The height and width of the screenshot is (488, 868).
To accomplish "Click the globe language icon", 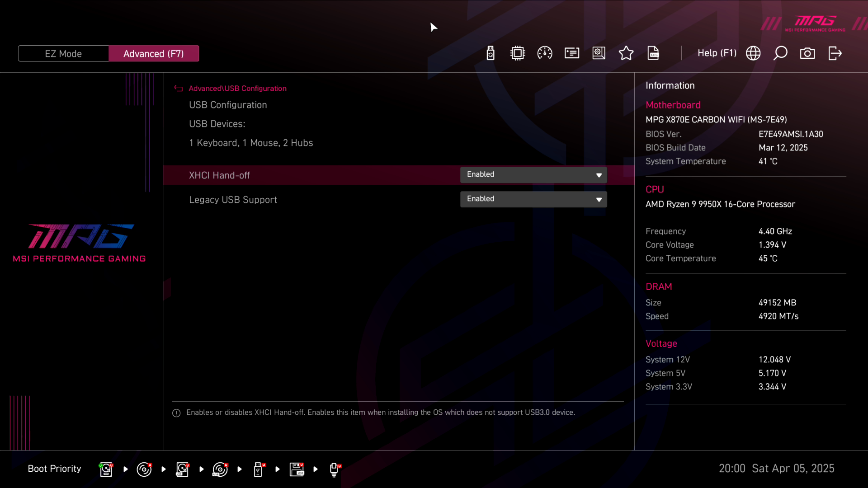I will coord(753,53).
